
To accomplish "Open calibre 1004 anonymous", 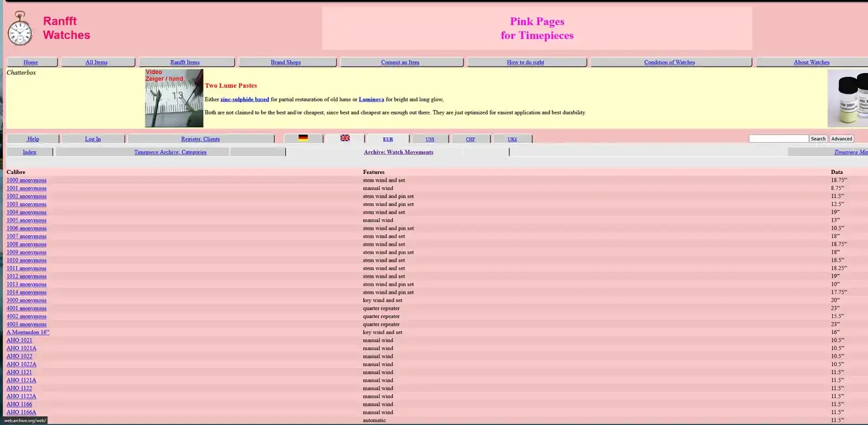I will [27, 212].
